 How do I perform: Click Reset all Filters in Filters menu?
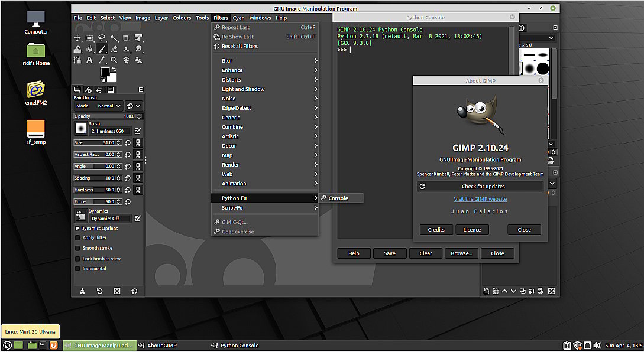pos(266,46)
